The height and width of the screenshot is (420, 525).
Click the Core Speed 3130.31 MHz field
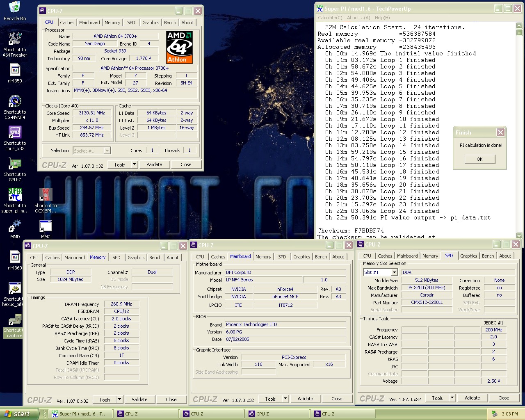coord(92,113)
